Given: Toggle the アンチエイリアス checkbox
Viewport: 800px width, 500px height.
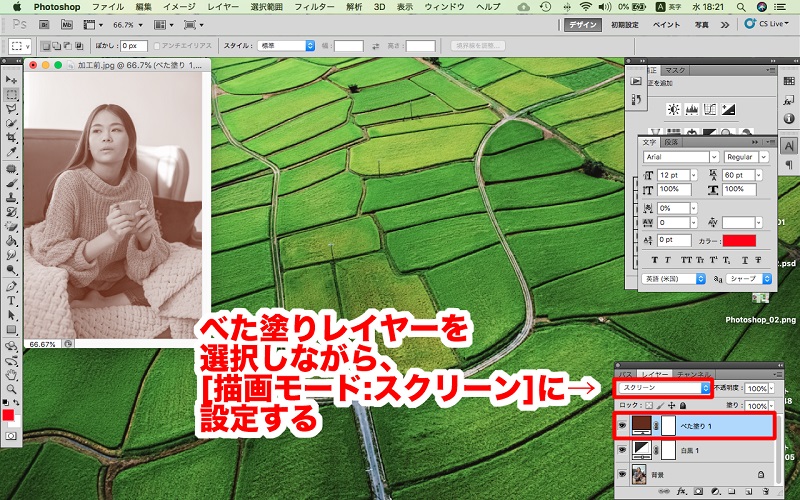Looking at the screenshot, I should coord(157,46).
